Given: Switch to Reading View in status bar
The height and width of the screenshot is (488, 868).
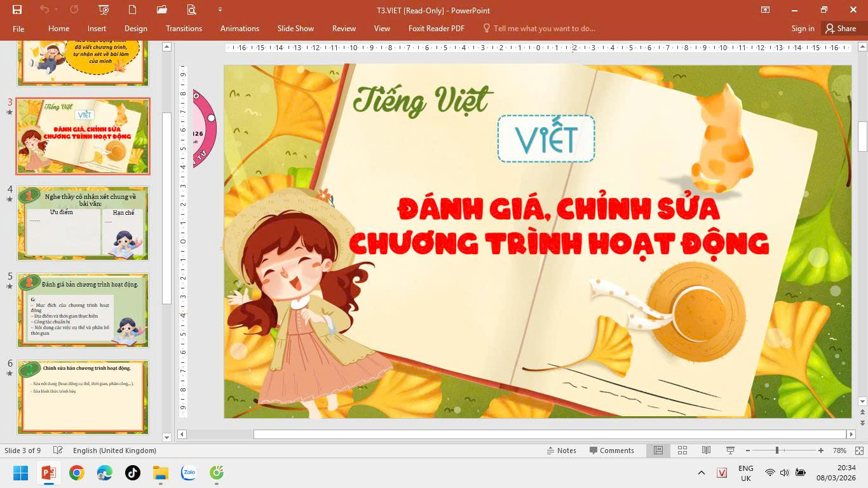Looking at the screenshot, I should pos(706,451).
